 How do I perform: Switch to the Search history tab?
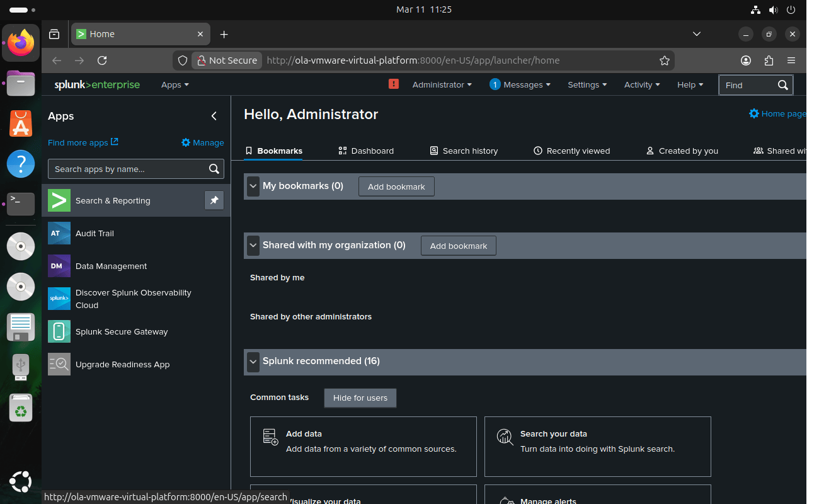pyautogui.click(x=464, y=151)
